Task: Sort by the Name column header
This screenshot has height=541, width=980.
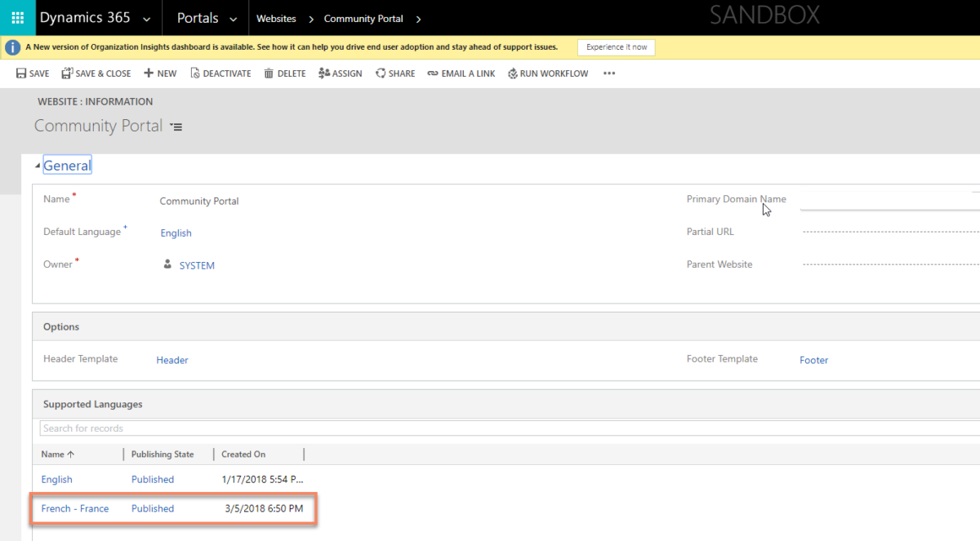Action: pyautogui.click(x=58, y=455)
